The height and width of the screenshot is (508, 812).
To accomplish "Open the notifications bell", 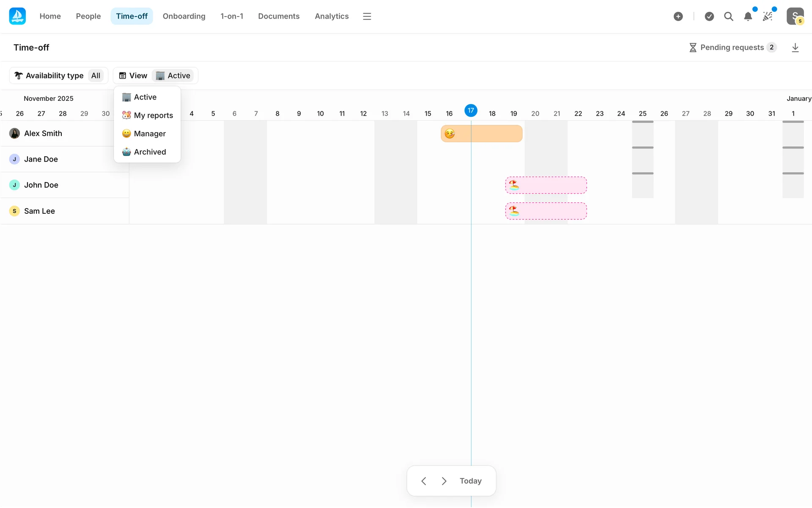I will click(x=748, y=17).
